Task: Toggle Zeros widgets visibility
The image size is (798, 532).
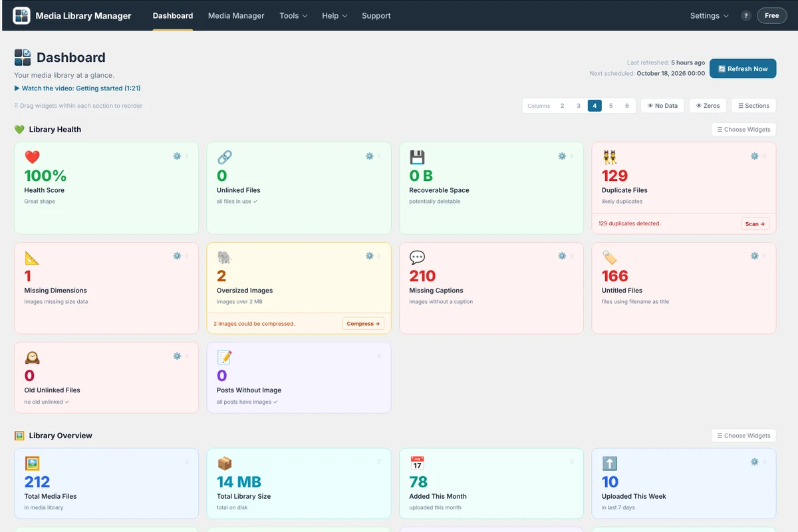Action: [708, 106]
